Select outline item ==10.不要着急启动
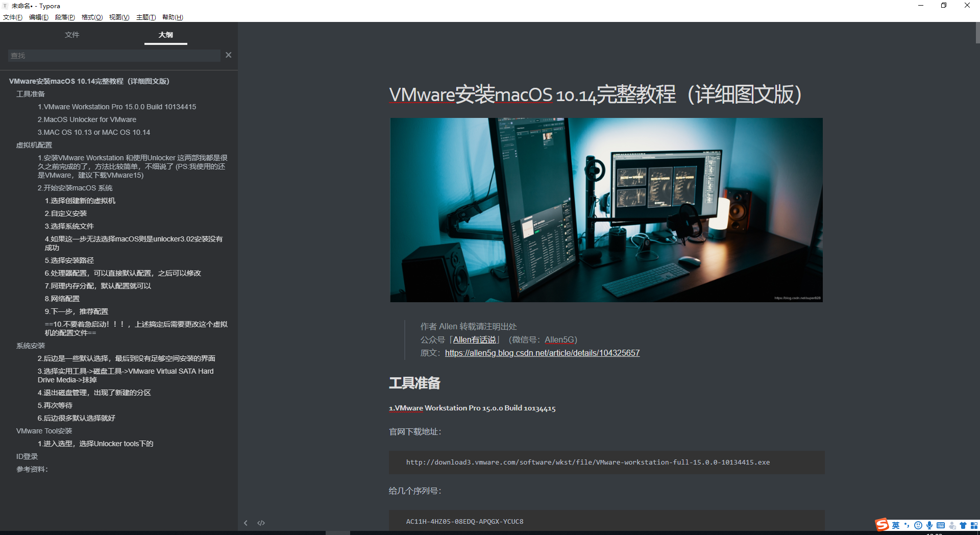This screenshot has width=980, height=535. pos(136,328)
